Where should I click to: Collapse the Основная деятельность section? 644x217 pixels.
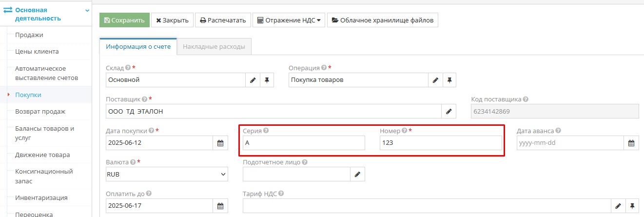[x=87, y=10]
